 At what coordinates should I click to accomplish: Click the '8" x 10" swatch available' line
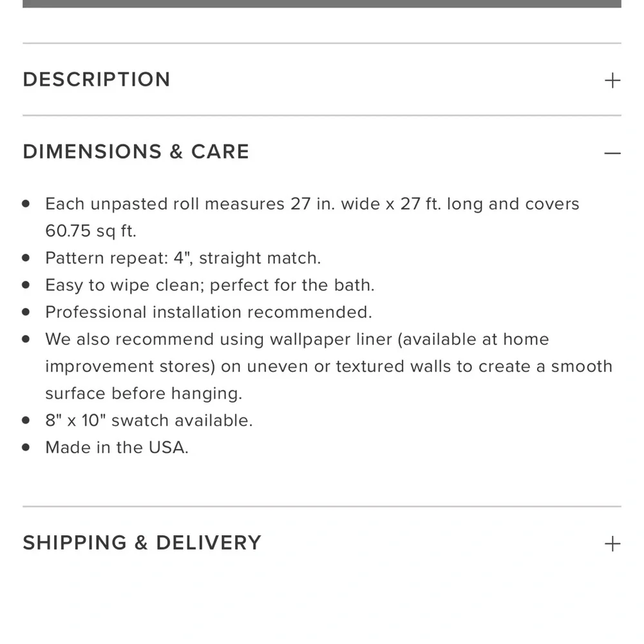pyautogui.click(x=149, y=421)
